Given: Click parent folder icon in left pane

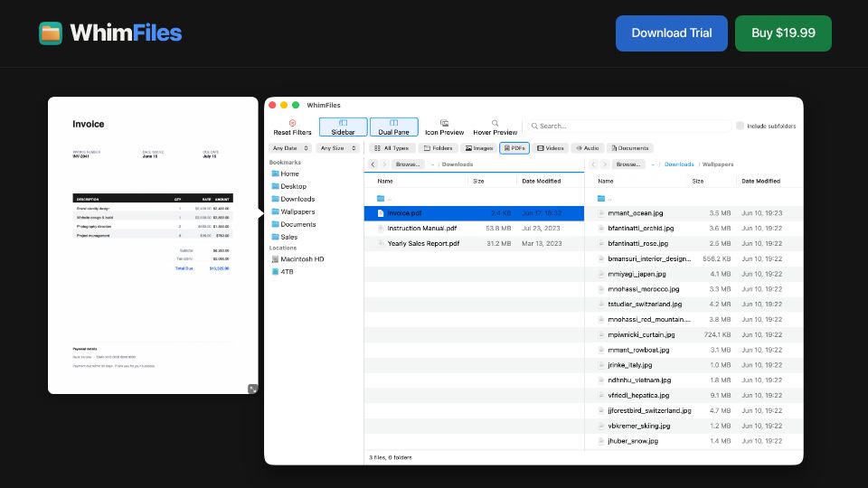Looking at the screenshot, I should point(381,198).
